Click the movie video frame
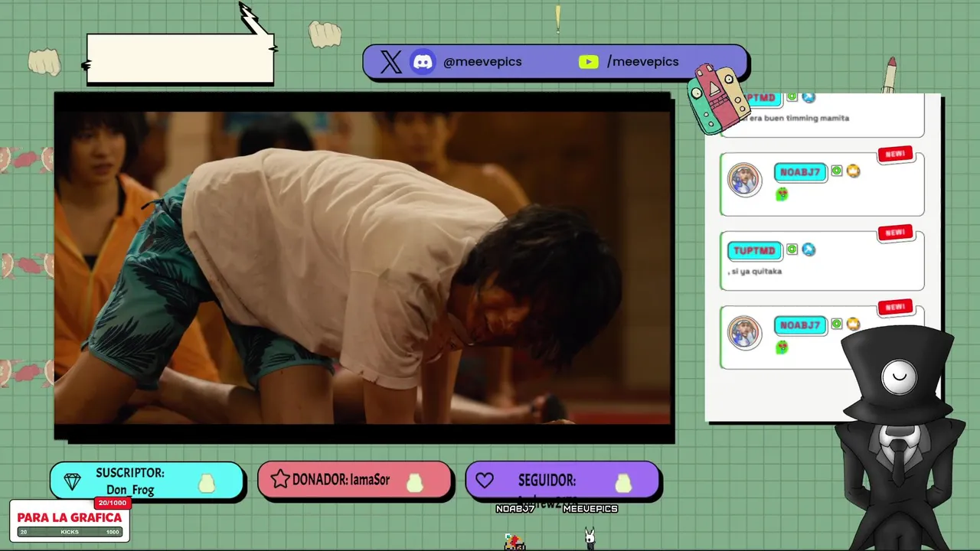The height and width of the screenshot is (551, 980). [364, 267]
